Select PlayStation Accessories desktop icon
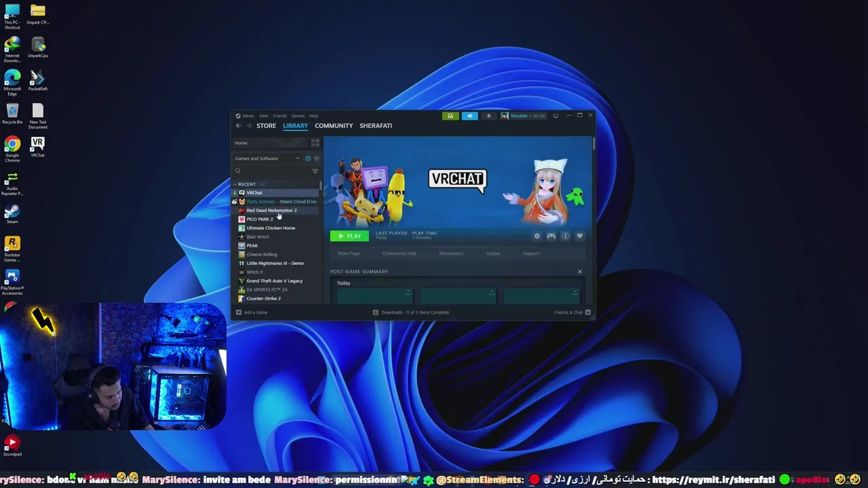The width and height of the screenshot is (868, 488). tap(12, 282)
